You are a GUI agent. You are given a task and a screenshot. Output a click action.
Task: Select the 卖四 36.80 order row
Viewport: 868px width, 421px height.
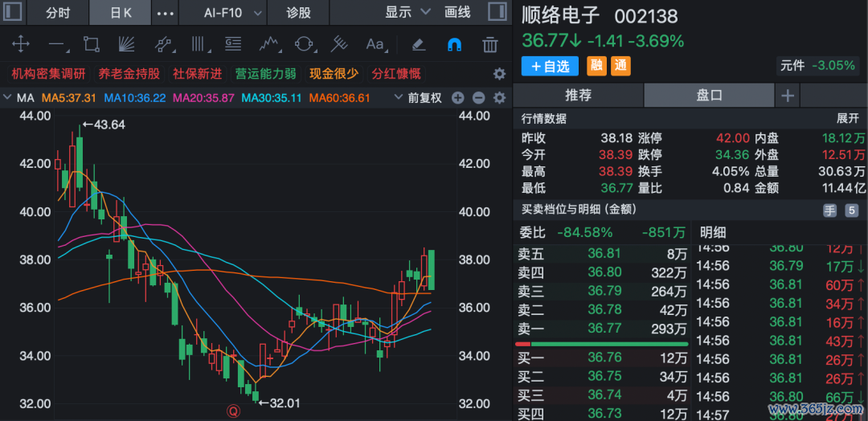(x=602, y=272)
